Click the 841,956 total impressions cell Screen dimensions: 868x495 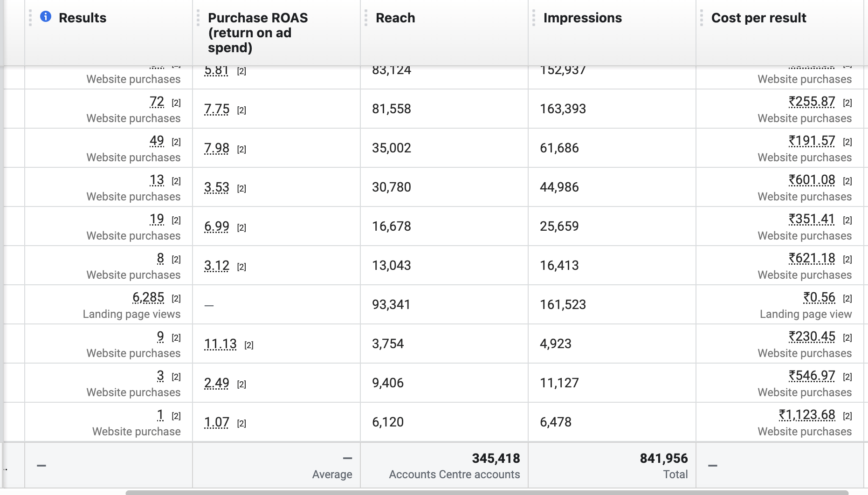[612, 465]
